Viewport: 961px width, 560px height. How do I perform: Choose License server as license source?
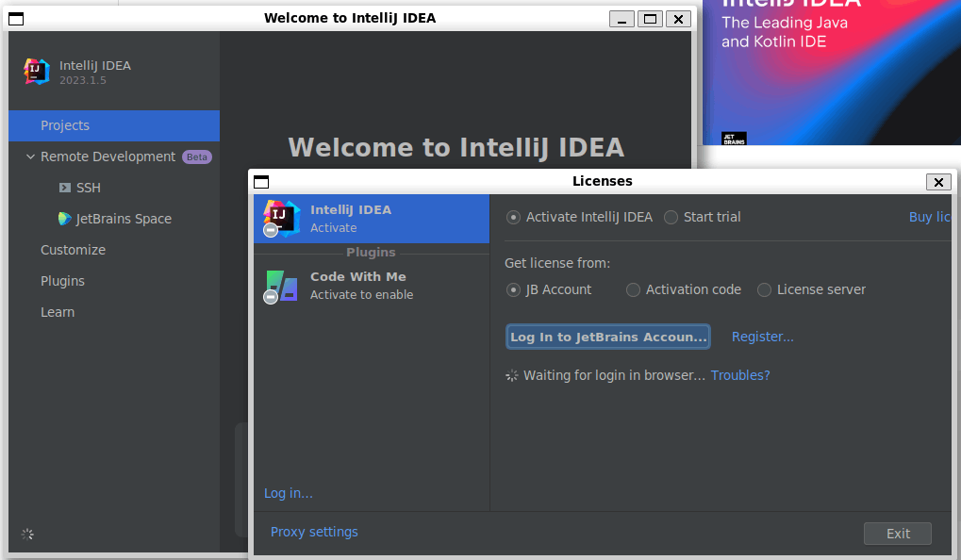764,289
